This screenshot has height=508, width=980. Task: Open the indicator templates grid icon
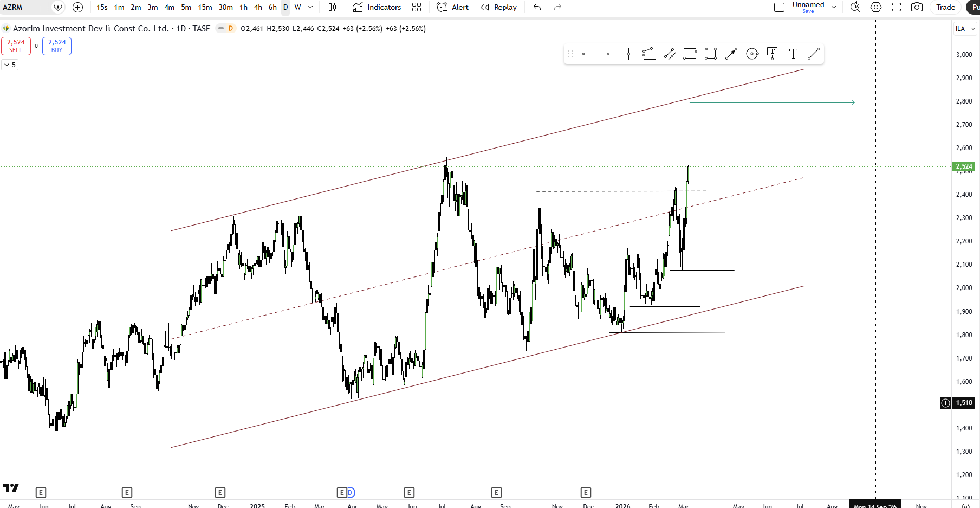417,7
